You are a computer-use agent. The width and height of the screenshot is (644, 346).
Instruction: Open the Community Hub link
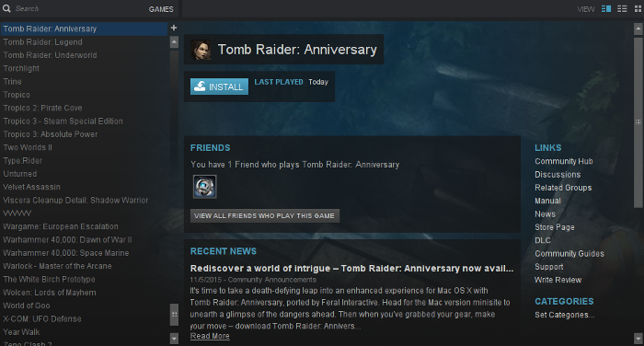(x=563, y=161)
